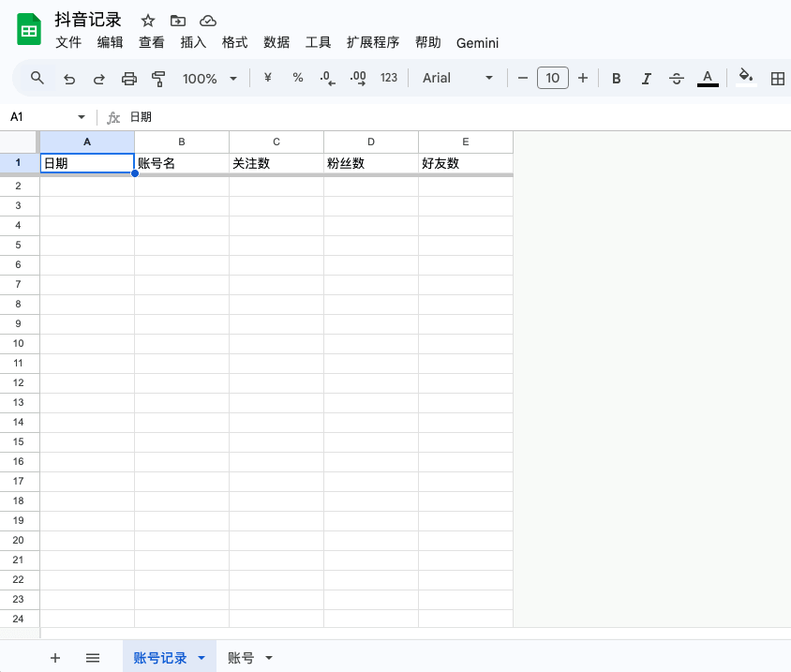Open the 数据 menu

[276, 42]
